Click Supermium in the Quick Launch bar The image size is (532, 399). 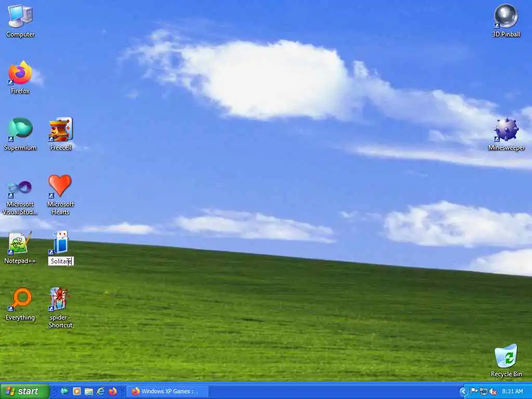(x=64, y=391)
